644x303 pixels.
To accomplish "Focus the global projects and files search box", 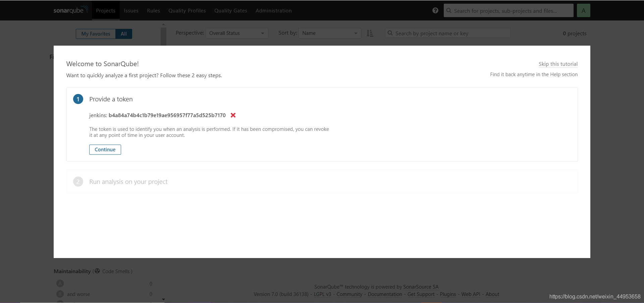I will [508, 10].
